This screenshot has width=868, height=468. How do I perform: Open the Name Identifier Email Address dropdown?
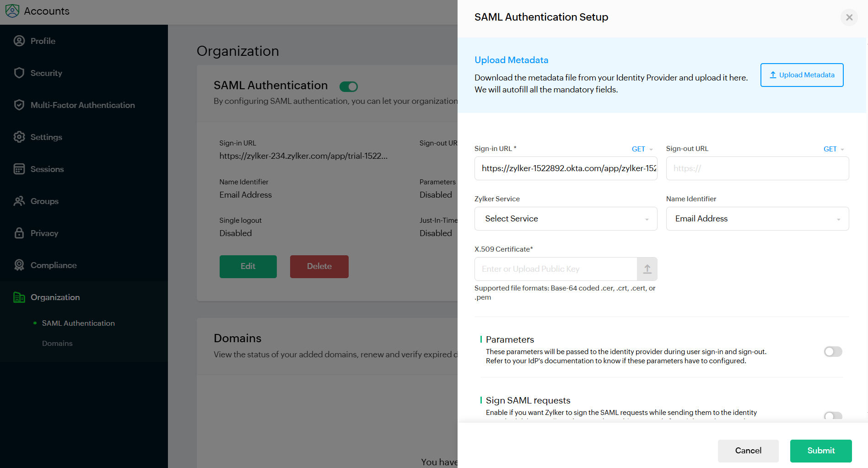pos(758,219)
